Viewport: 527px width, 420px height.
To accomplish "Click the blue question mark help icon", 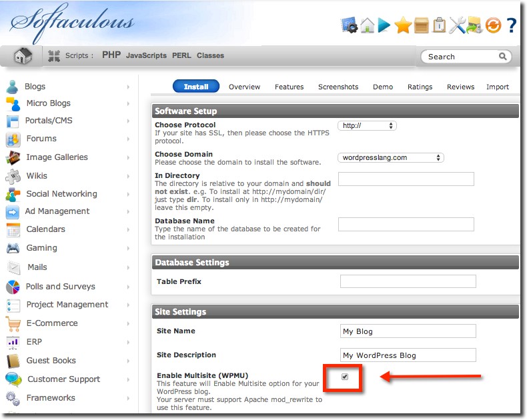I will coord(512,25).
